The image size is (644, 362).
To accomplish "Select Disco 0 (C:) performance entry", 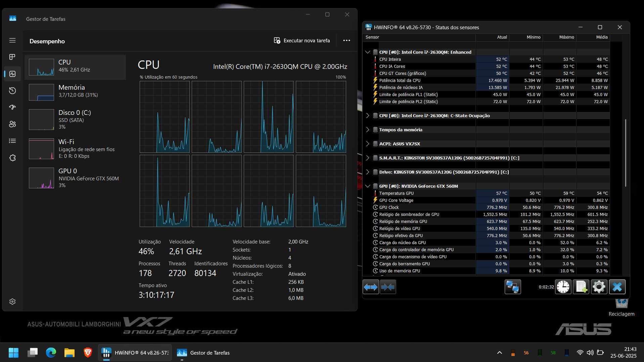I will pyautogui.click(x=75, y=119).
